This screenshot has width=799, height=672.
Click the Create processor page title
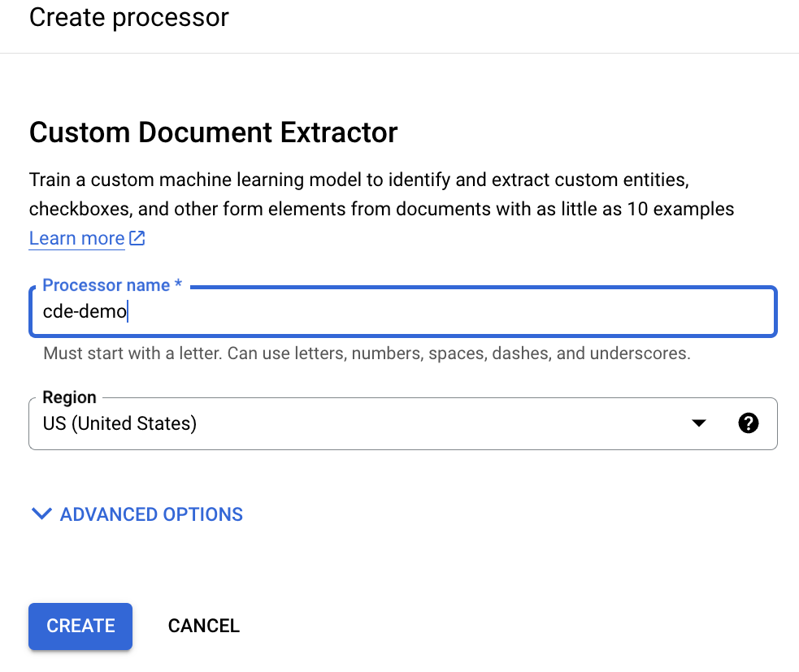128,17
